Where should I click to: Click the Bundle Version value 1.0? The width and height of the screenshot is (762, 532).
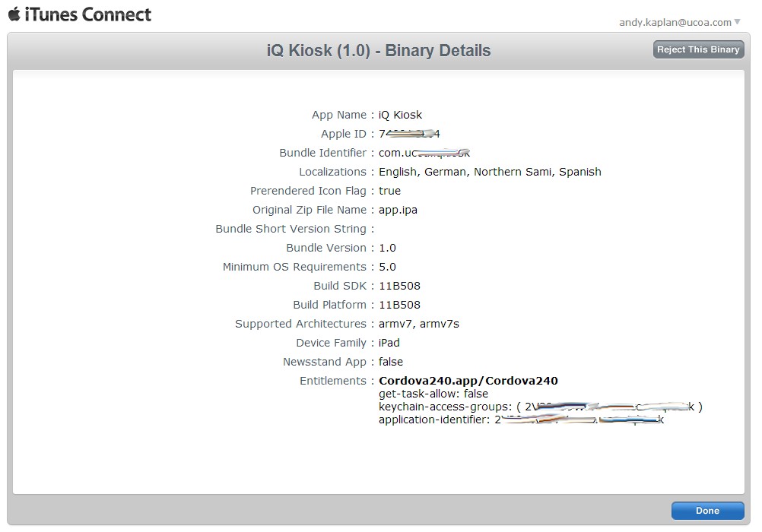387,248
